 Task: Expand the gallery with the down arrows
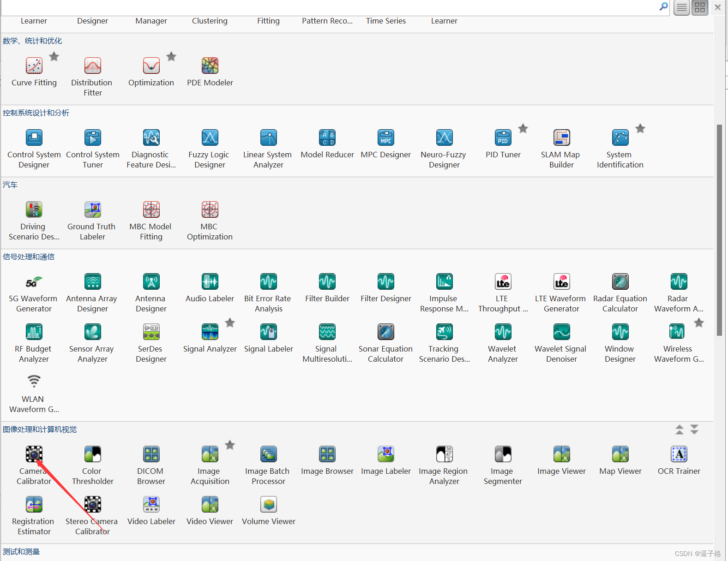(x=694, y=430)
